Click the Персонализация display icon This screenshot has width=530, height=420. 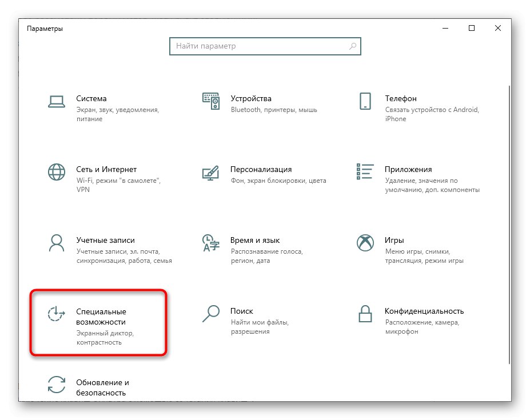210,172
